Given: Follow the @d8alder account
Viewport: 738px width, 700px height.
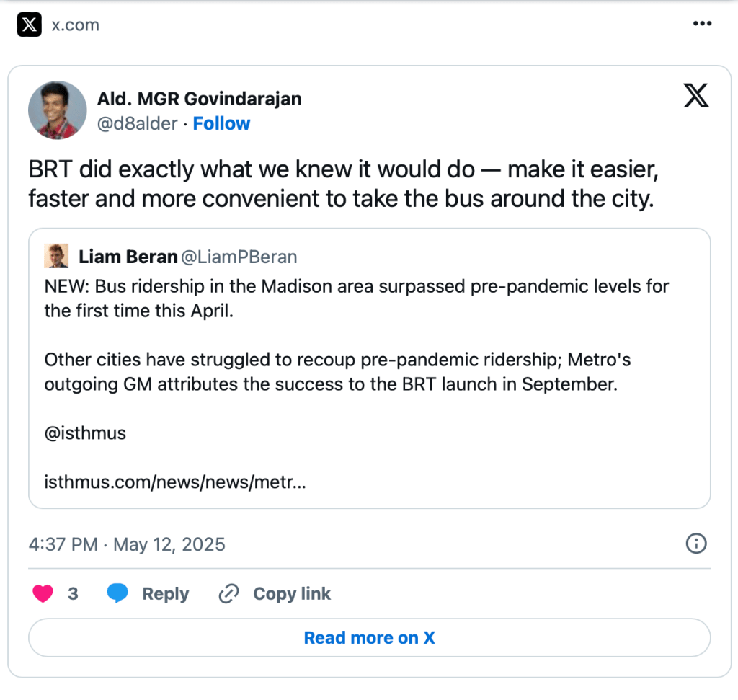Looking at the screenshot, I should point(221,124).
